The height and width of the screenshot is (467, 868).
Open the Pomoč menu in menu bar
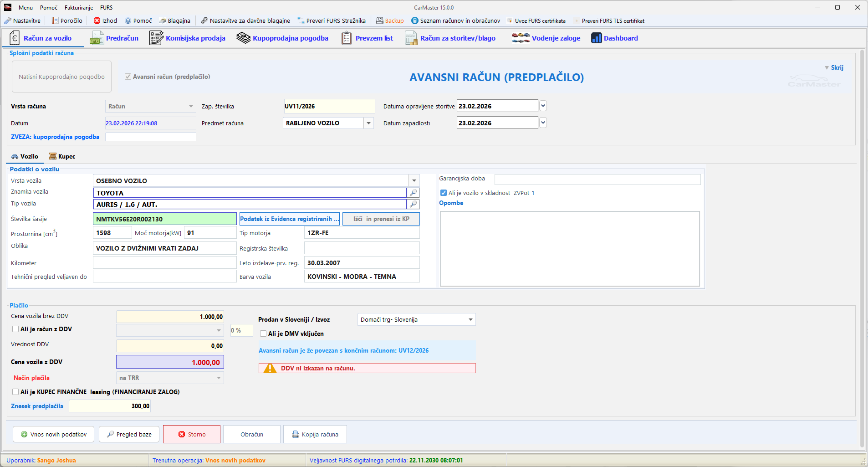click(x=49, y=7)
